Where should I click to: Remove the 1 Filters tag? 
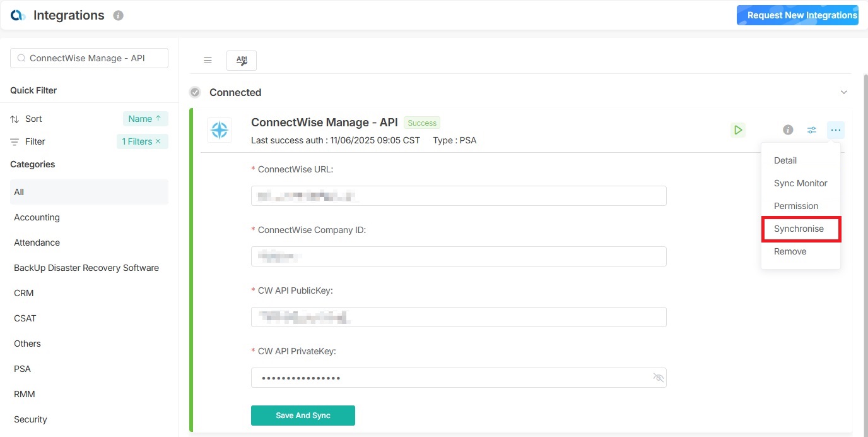click(x=158, y=141)
